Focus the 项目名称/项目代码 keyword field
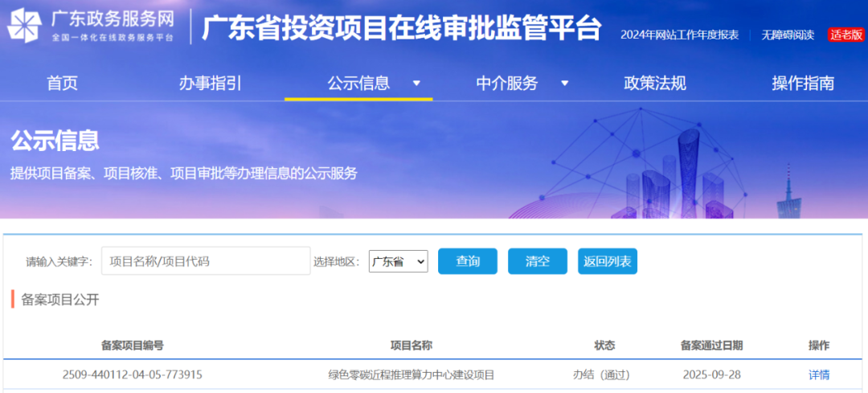 coord(206,261)
